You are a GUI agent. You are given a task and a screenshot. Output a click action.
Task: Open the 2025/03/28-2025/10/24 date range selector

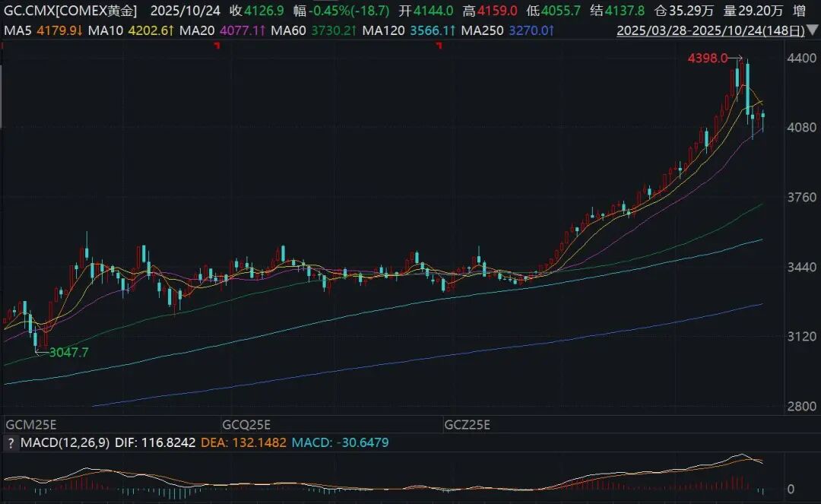(x=711, y=30)
